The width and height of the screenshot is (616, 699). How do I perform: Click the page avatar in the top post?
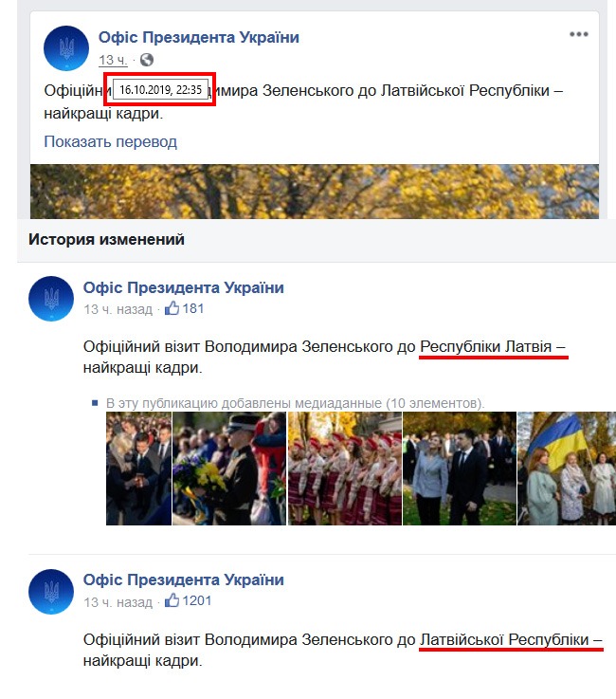pos(66,48)
